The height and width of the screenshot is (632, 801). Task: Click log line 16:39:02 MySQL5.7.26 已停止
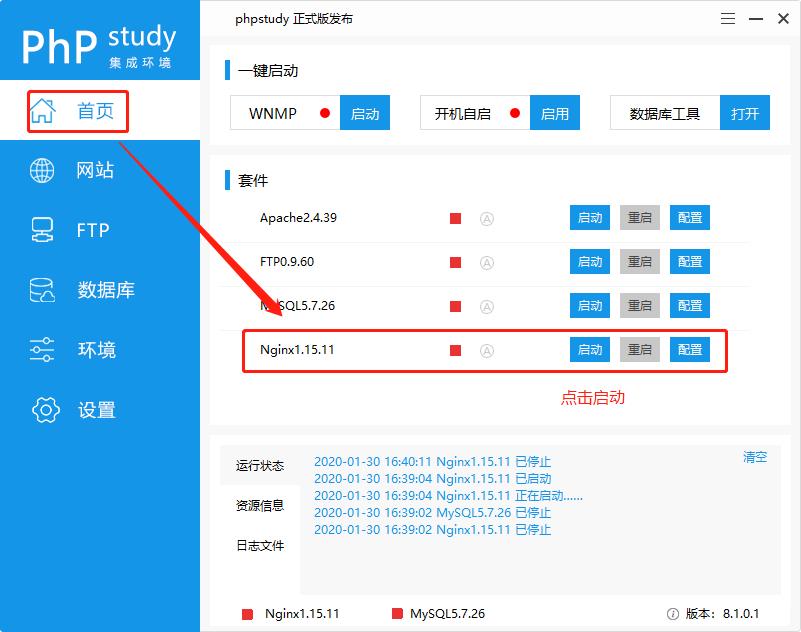click(x=432, y=512)
